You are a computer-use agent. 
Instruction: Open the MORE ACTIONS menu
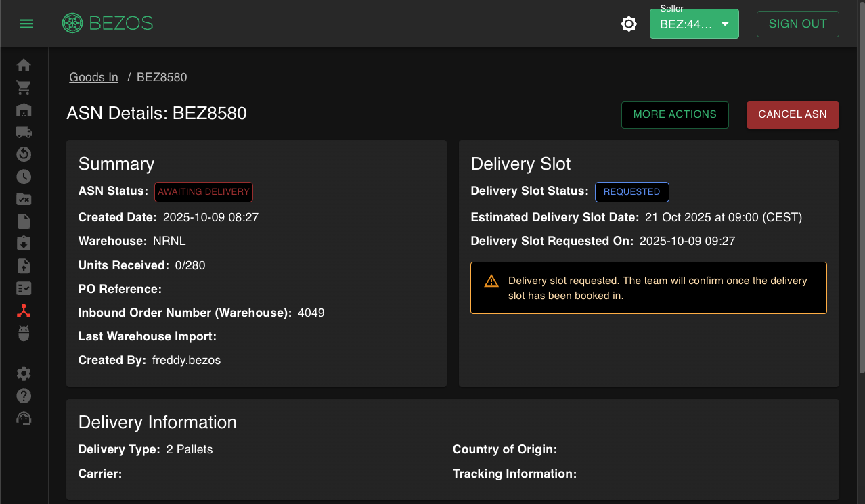[675, 114]
